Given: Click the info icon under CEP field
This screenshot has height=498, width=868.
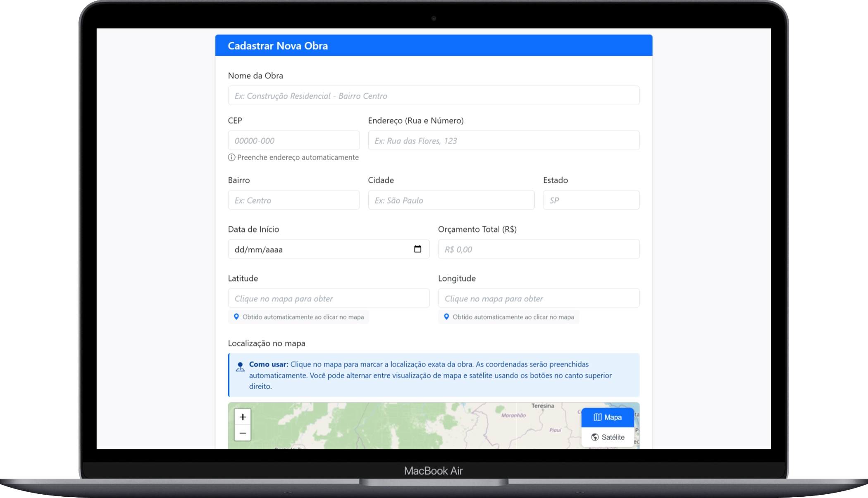Looking at the screenshot, I should click(x=231, y=157).
